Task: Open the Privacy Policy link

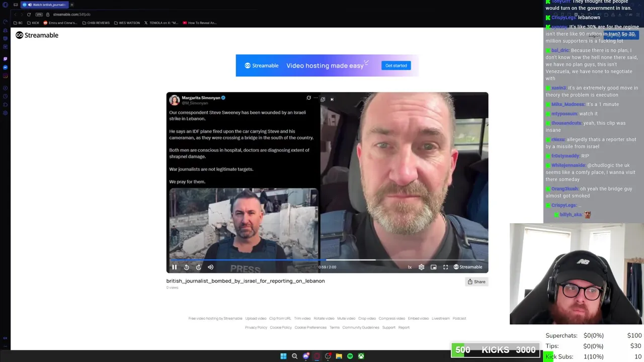Action: [x=256, y=327]
